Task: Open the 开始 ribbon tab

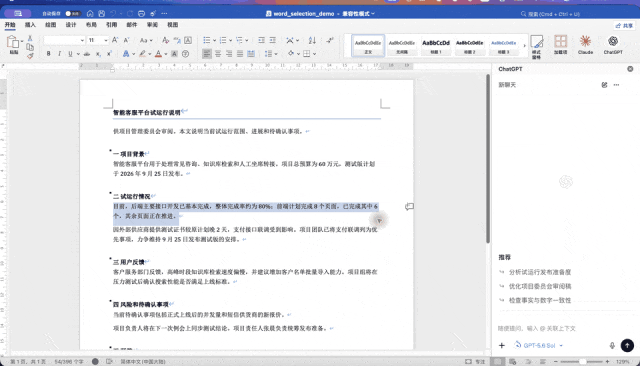Action: pos(10,25)
